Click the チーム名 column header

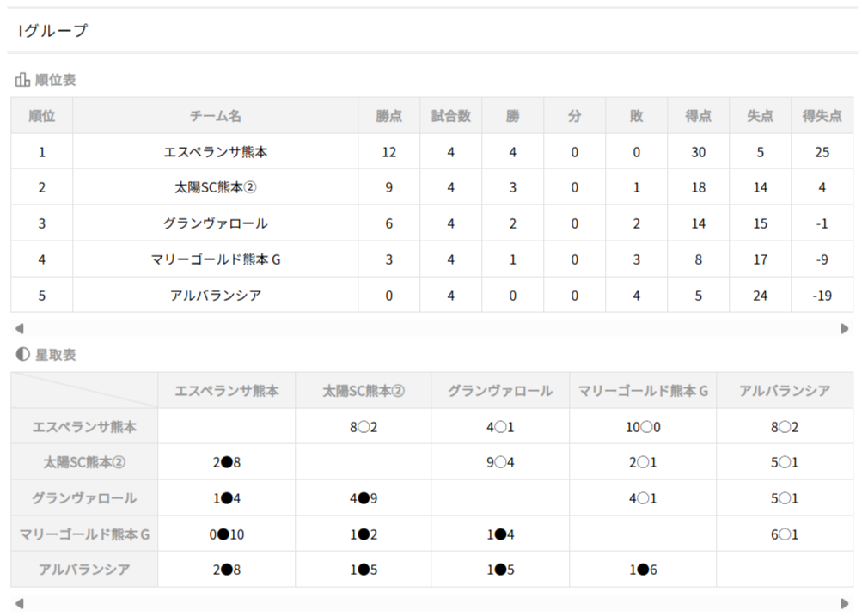[216, 116]
